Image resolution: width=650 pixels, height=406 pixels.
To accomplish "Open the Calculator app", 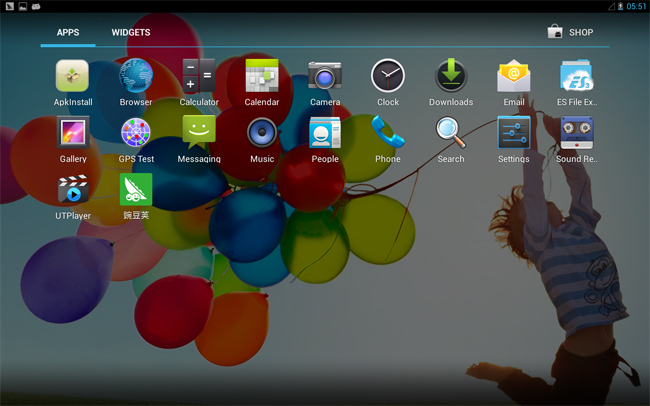I will tap(199, 83).
